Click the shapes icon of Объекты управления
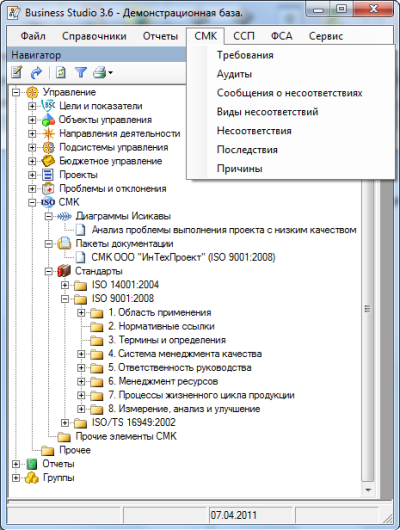Screen dimensions: 400x530 [x=48, y=120]
